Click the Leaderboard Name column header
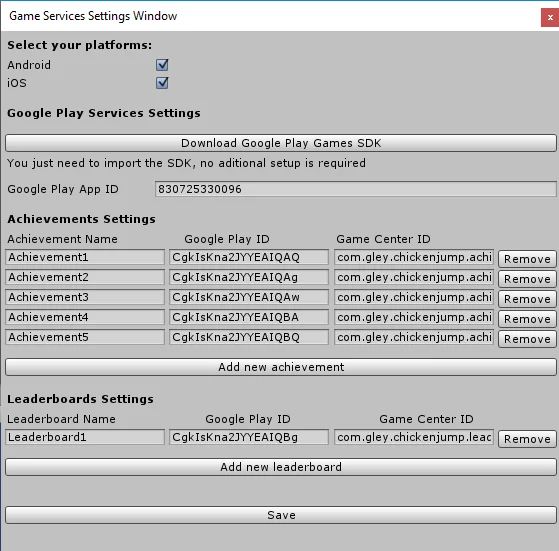This screenshot has height=551, width=559. pos(61,419)
